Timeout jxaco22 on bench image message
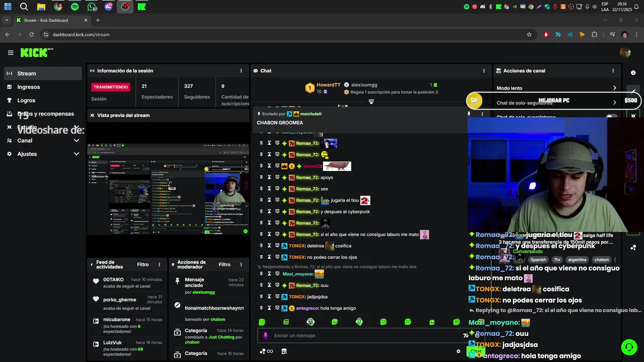 pyautogui.click(x=269, y=166)
